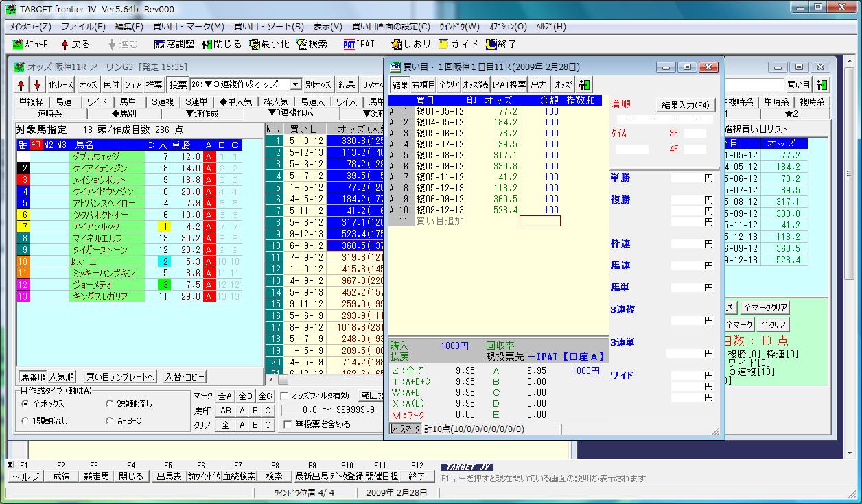The width and height of the screenshot is (862, 504).
Task: Click the TARGET frontier JV title bar icon
Action: click(11, 9)
